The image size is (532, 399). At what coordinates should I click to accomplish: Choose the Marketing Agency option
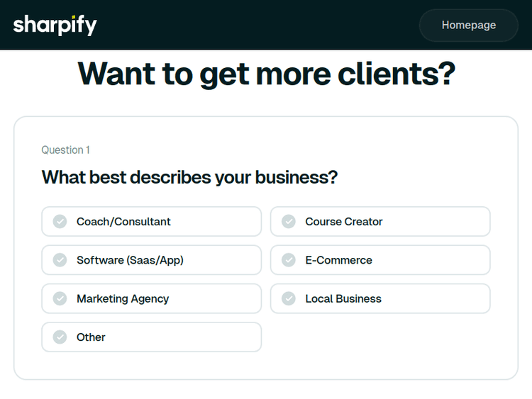click(x=151, y=299)
